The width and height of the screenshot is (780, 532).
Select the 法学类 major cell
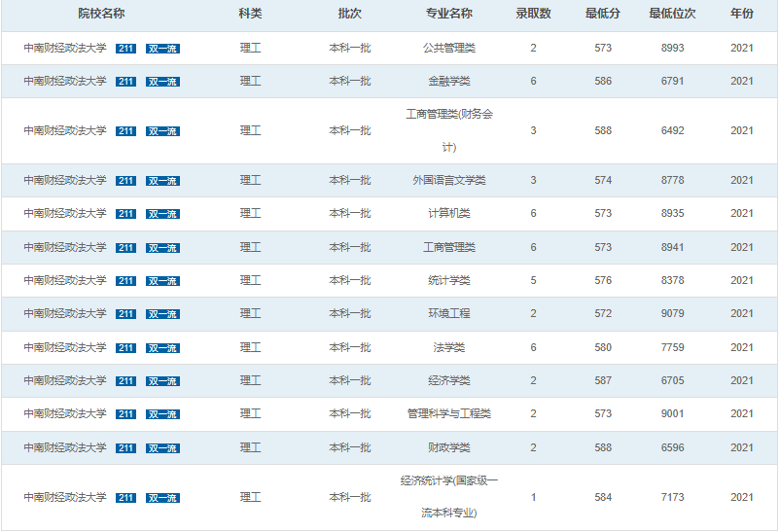[x=449, y=347]
